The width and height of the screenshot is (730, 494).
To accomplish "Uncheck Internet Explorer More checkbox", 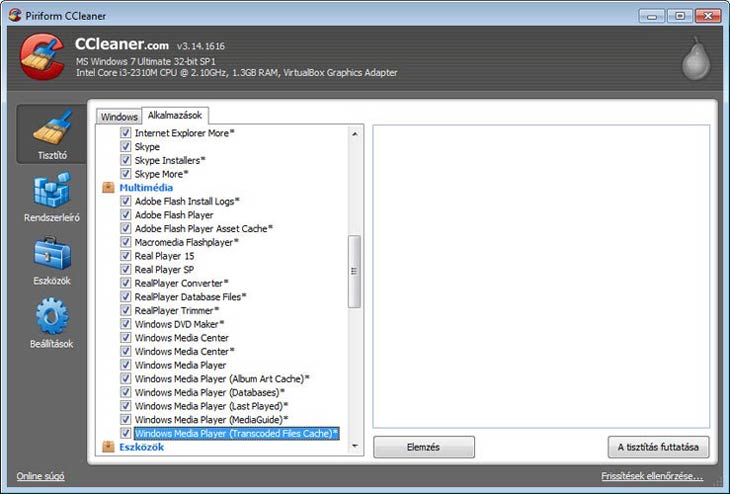I will tap(125, 133).
